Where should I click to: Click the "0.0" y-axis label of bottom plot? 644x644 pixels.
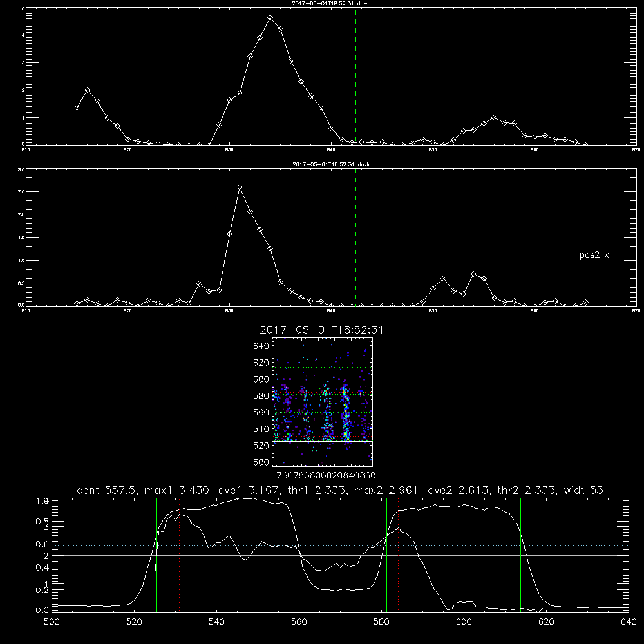(x=43, y=611)
